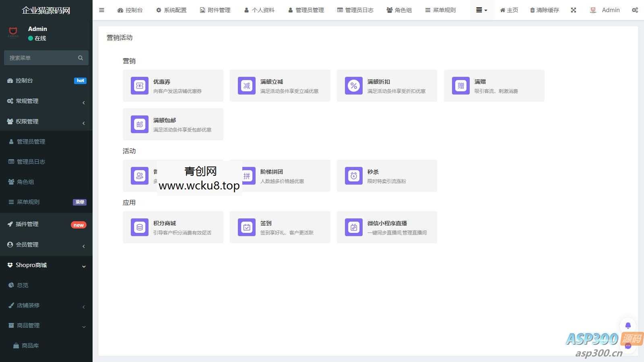
Task: Toggle fullscreen mode in the top bar
Action: (x=573, y=10)
